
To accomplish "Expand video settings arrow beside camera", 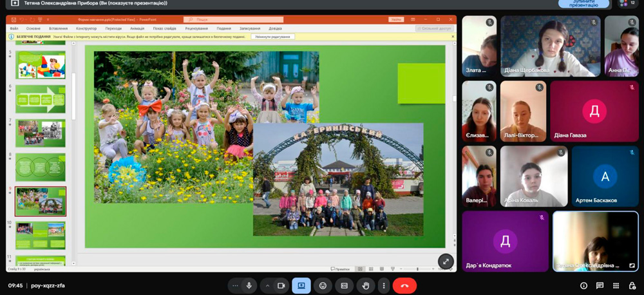I will [267, 285].
